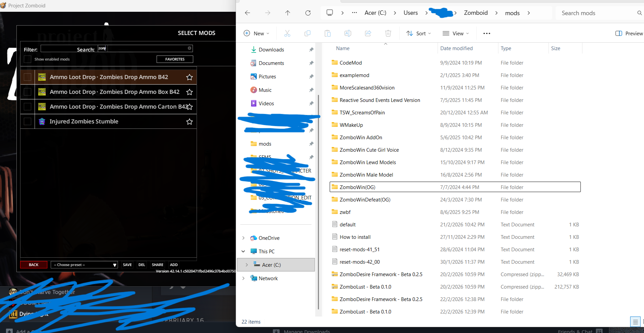Select the reset-mods-42_00 text document
Screen dimensions: 644x333
(x=455, y=262)
